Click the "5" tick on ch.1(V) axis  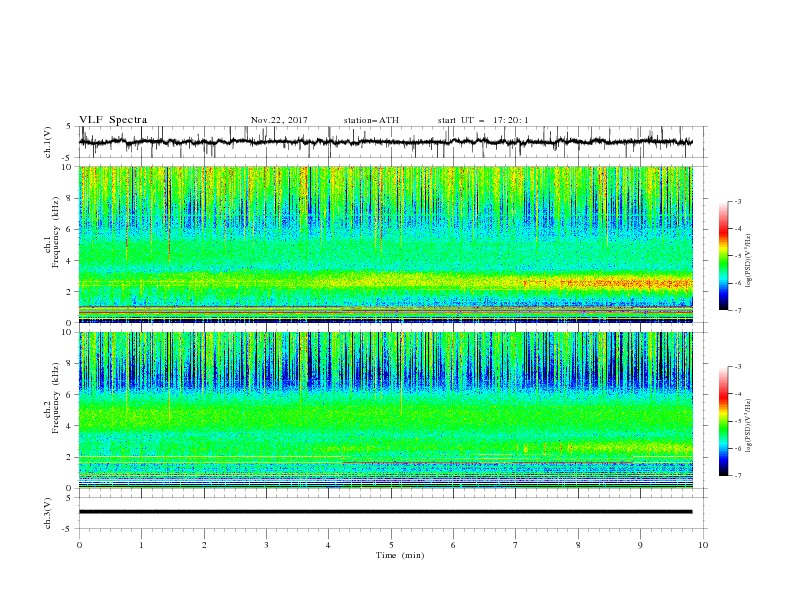[69, 127]
